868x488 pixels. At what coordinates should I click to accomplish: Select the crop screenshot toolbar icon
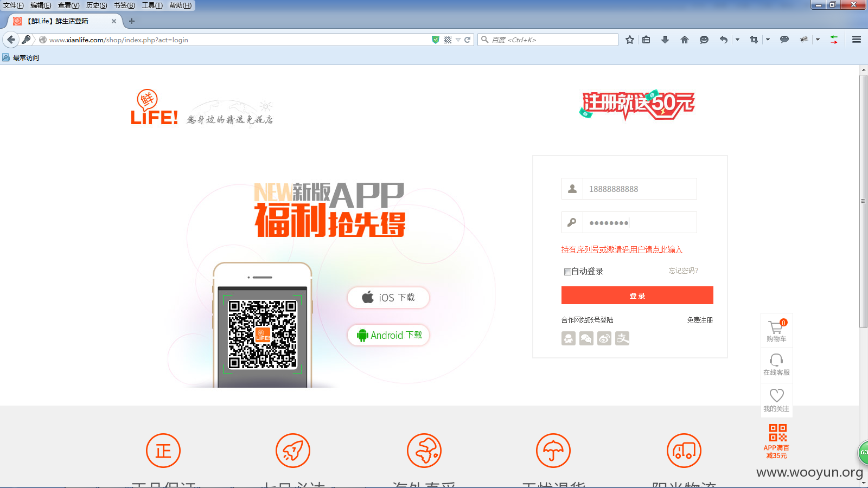pos(754,40)
